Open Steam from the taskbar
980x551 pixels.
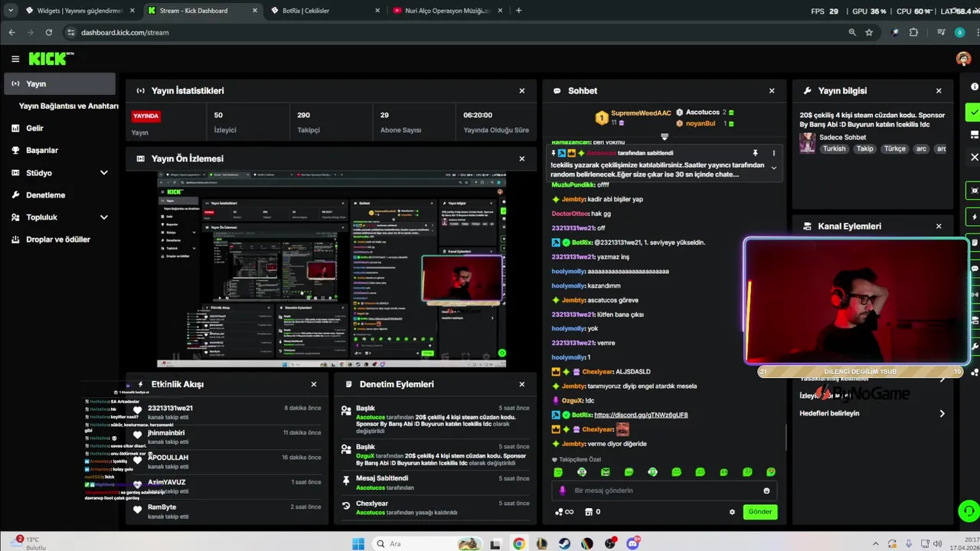[564, 544]
